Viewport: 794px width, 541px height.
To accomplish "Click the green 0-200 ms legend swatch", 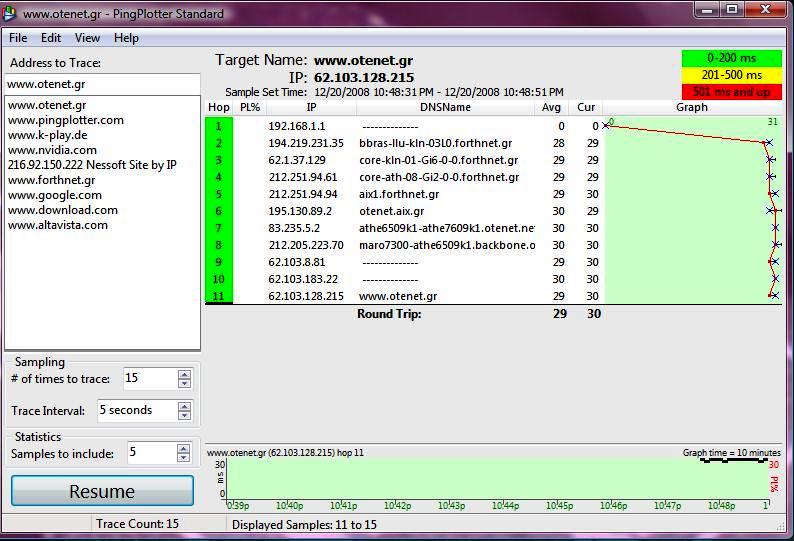I will [732, 58].
